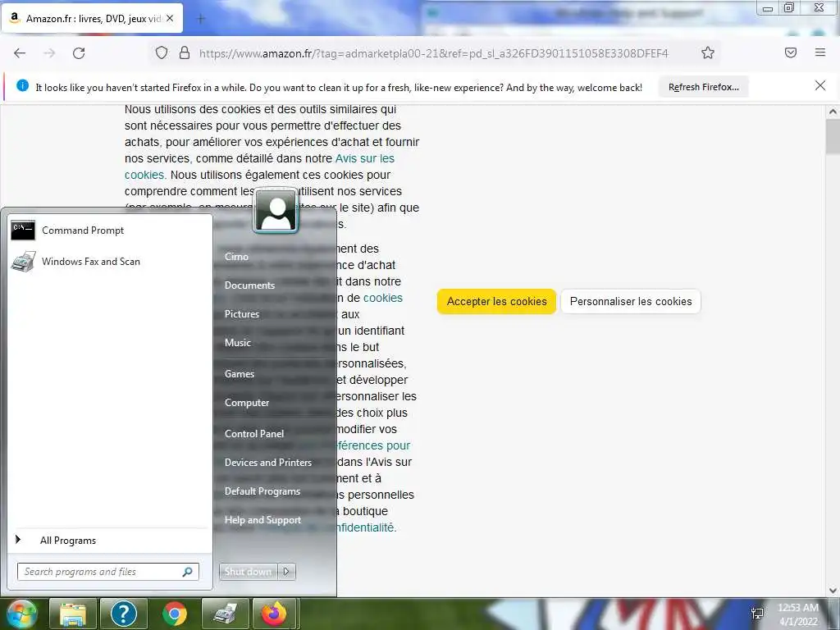Open the Cimo user folder
The height and width of the screenshot is (630, 840).
click(236, 257)
